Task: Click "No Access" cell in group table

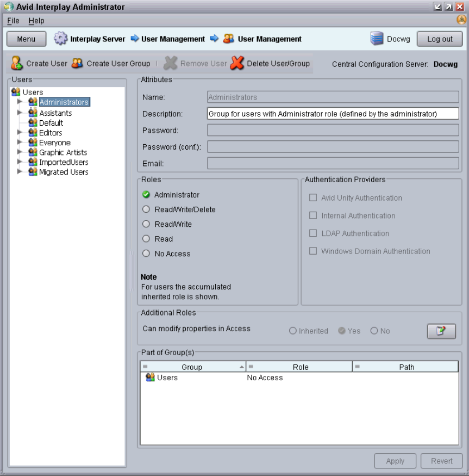Action: point(265,378)
